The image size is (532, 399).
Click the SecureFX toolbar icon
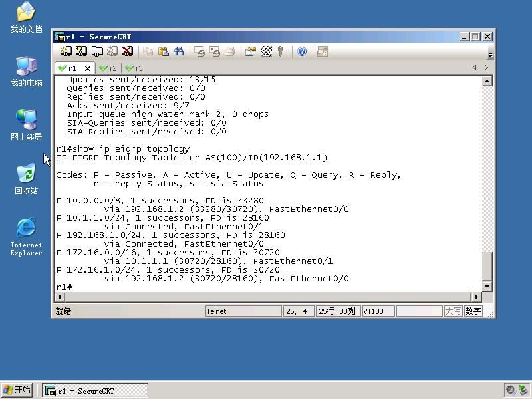click(323, 51)
